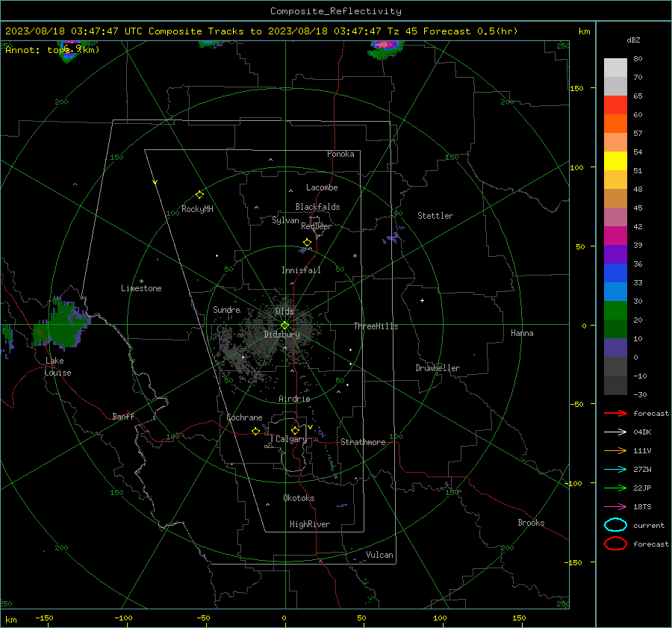Click the RockyMH label on map
Viewport: 672px width, 628px height.
(197, 209)
